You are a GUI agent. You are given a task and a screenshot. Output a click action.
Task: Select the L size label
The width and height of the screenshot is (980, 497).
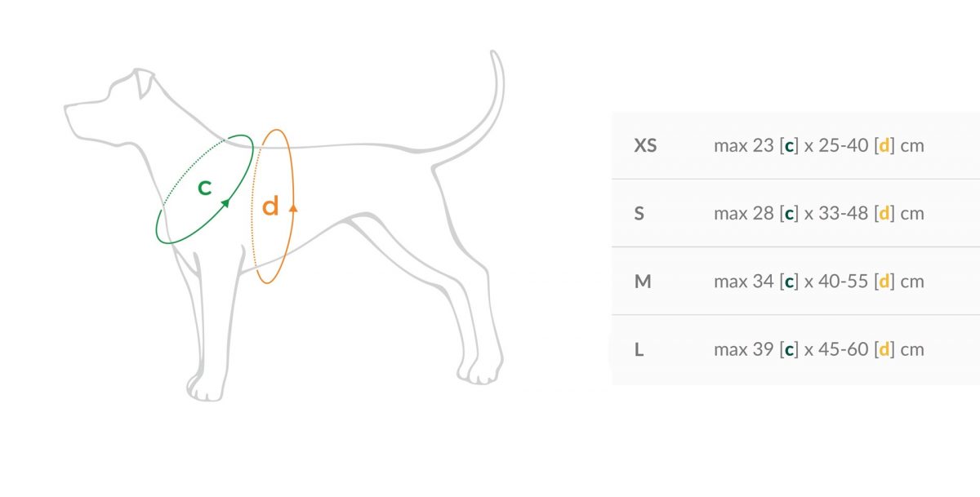639,350
